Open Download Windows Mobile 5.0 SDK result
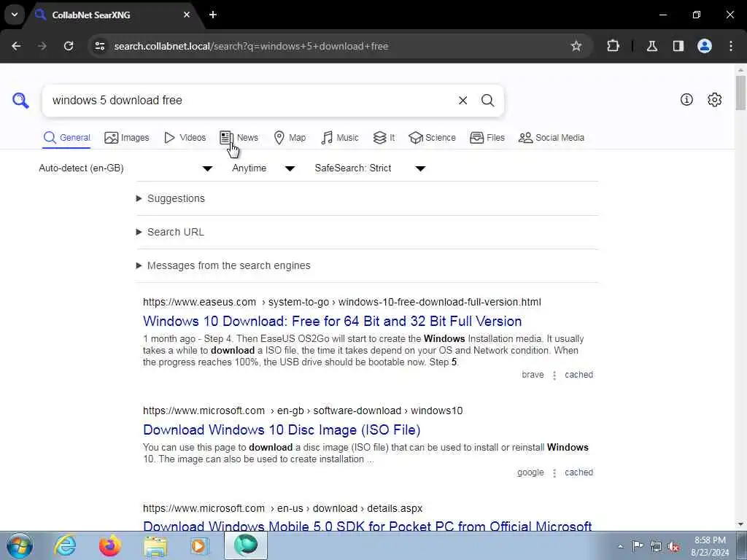The height and width of the screenshot is (560, 747). [368, 526]
